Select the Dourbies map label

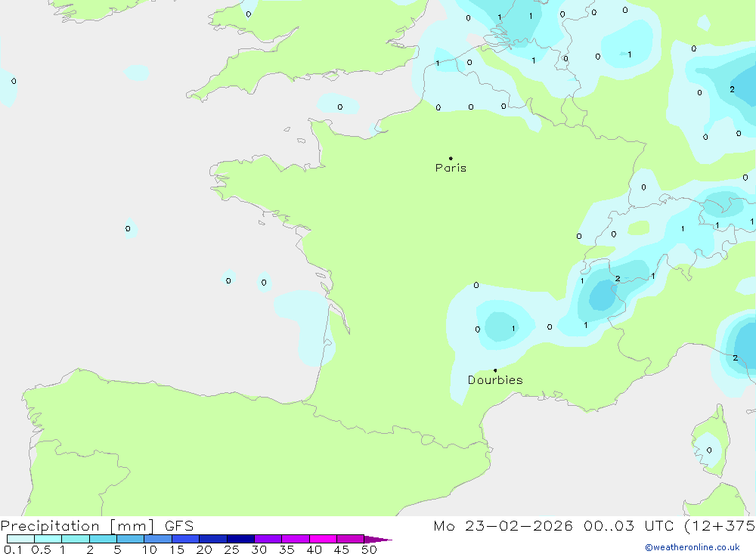(495, 380)
